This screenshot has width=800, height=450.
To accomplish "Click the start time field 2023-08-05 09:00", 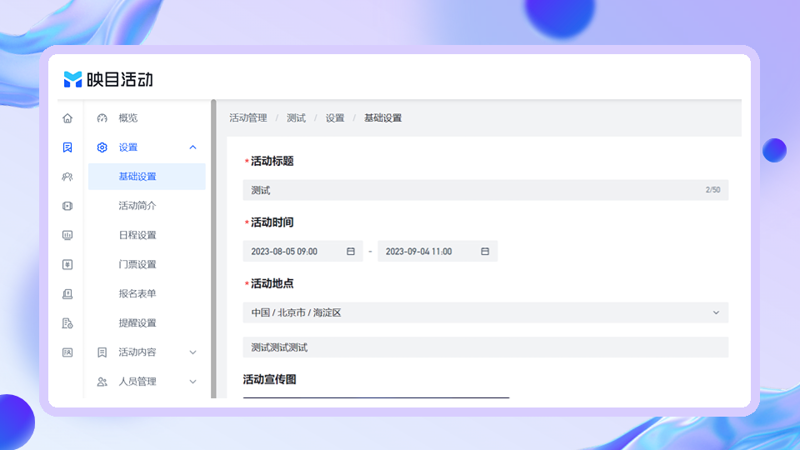I will (x=303, y=252).
